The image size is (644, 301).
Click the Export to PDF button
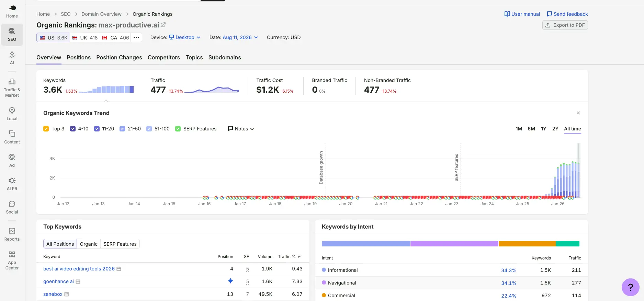click(565, 25)
